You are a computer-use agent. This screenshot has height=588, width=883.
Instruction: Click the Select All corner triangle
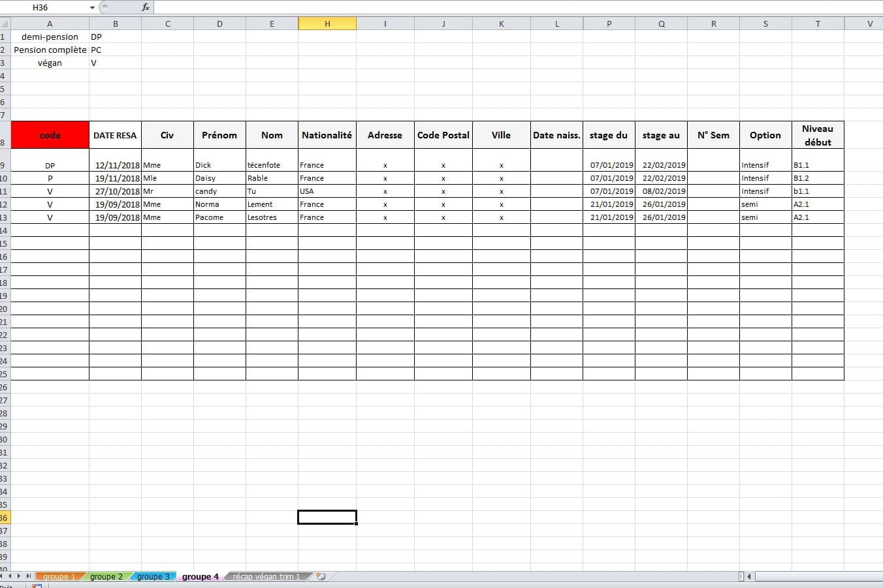(5, 23)
